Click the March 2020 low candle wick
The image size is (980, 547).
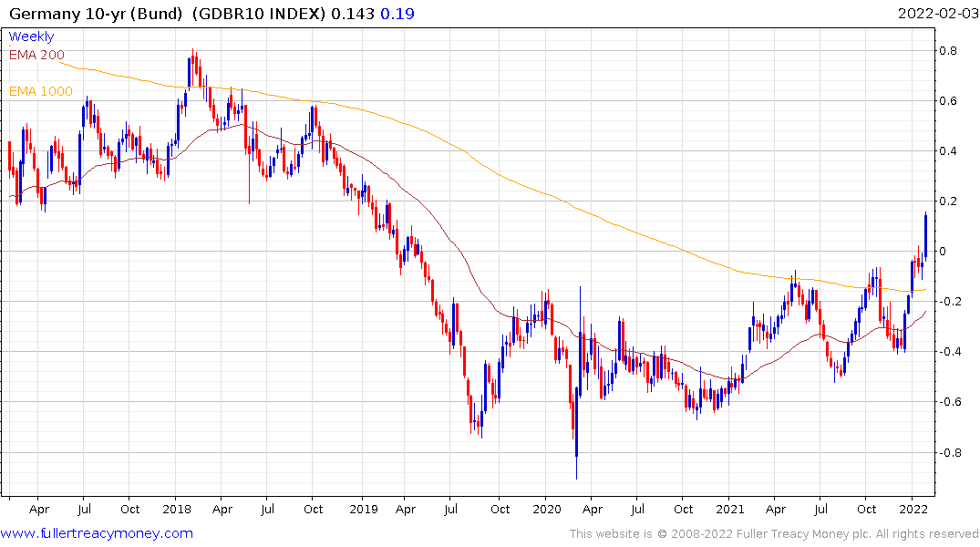(576, 468)
